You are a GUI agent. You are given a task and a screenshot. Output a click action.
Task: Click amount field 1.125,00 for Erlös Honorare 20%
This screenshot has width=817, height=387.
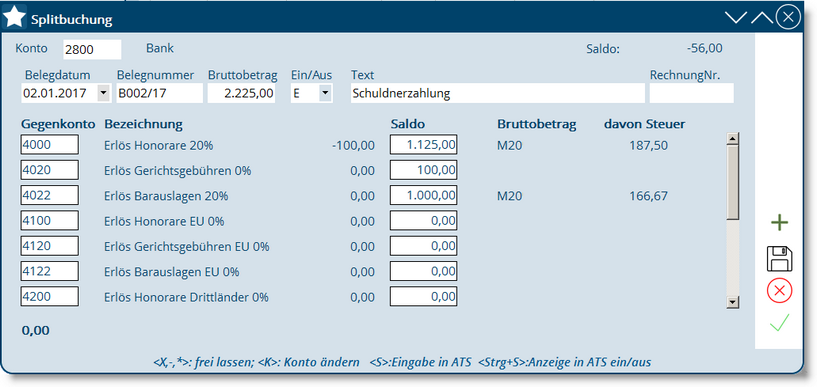click(x=424, y=144)
